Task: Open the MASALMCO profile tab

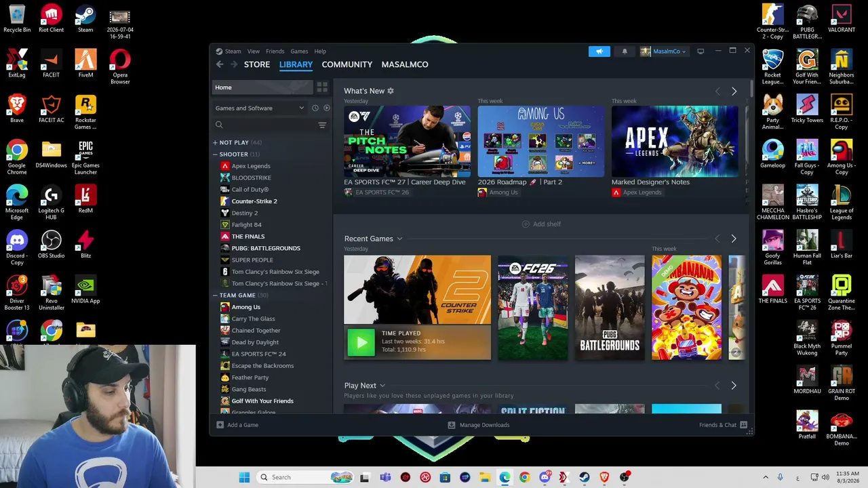Action: click(x=405, y=64)
